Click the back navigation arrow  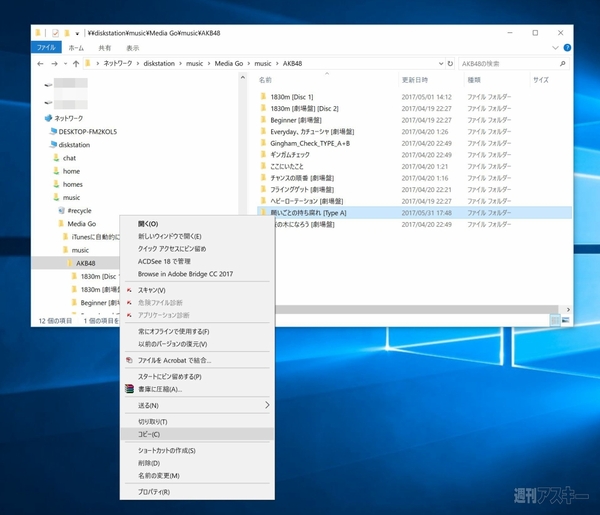pos(40,63)
